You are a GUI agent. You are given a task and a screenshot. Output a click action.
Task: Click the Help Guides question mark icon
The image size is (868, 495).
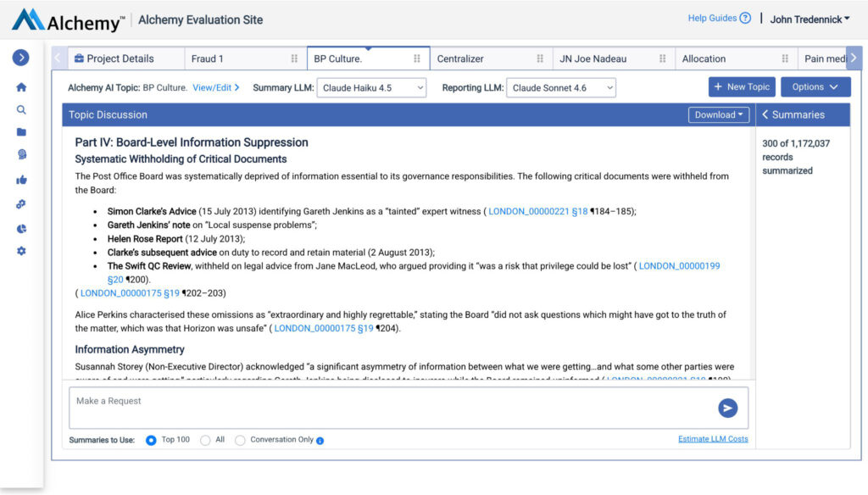pos(745,19)
